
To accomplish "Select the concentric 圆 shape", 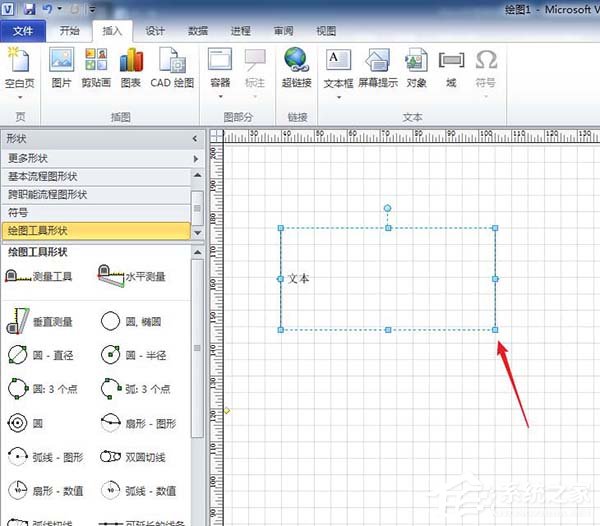I will 25,423.
